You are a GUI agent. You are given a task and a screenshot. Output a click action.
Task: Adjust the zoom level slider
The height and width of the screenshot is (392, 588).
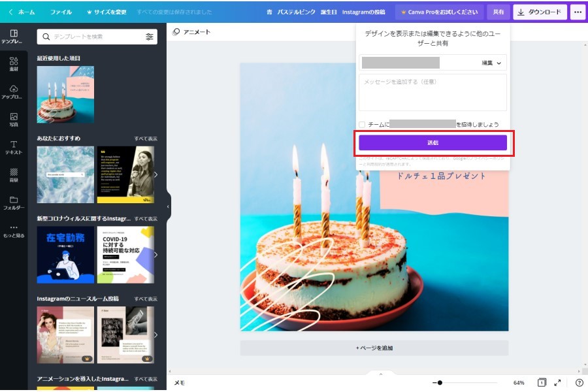(440, 383)
